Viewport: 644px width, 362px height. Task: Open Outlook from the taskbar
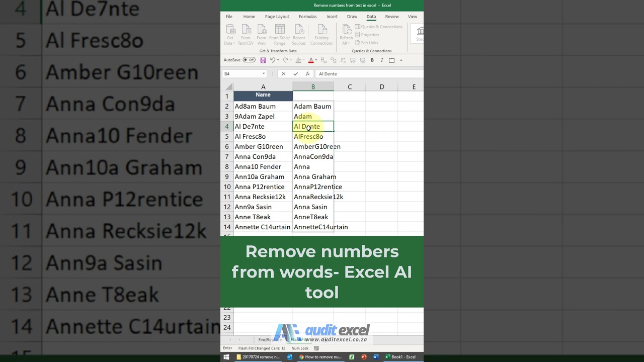click(290, 357)
